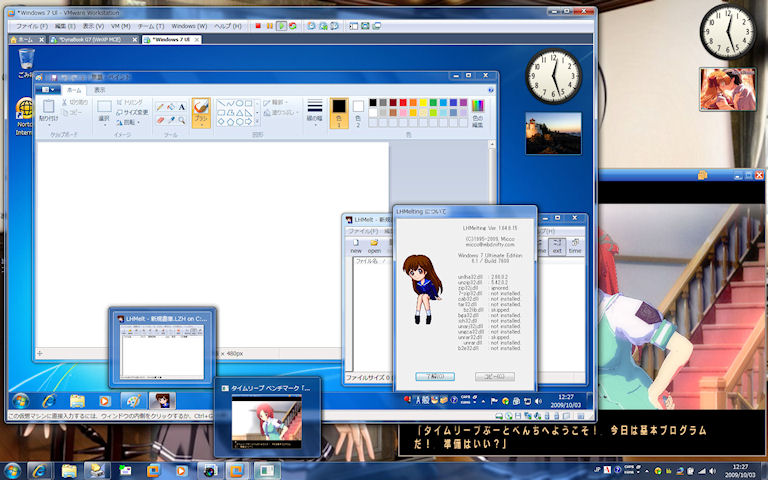Click the guest Windows 7 Start orb
This screenshot has height=480, width=768.
(x=21, y=401)
